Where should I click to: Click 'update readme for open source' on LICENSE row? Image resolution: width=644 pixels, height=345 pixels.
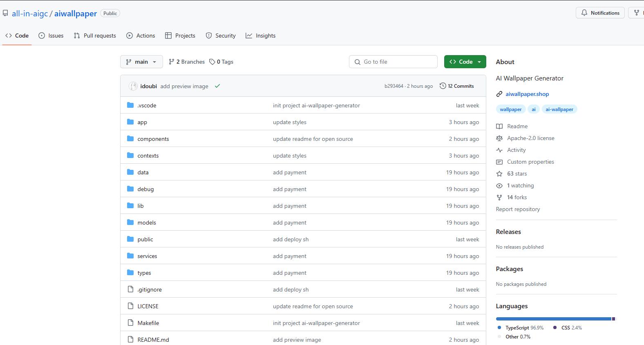pyautogui.click(x=313, y=306)
